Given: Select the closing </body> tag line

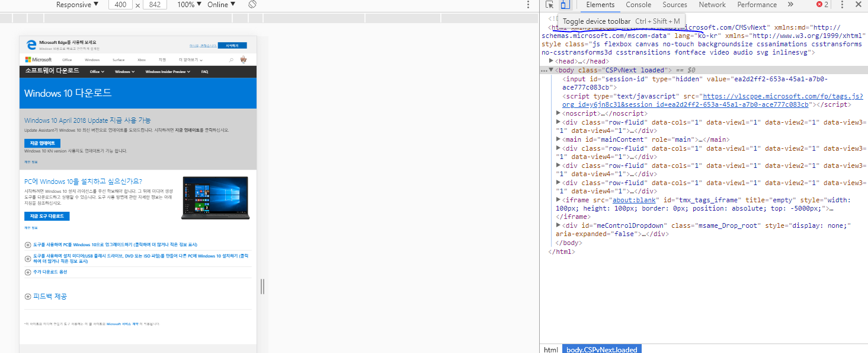Looking at the screenshot, I should coord(568,243).
